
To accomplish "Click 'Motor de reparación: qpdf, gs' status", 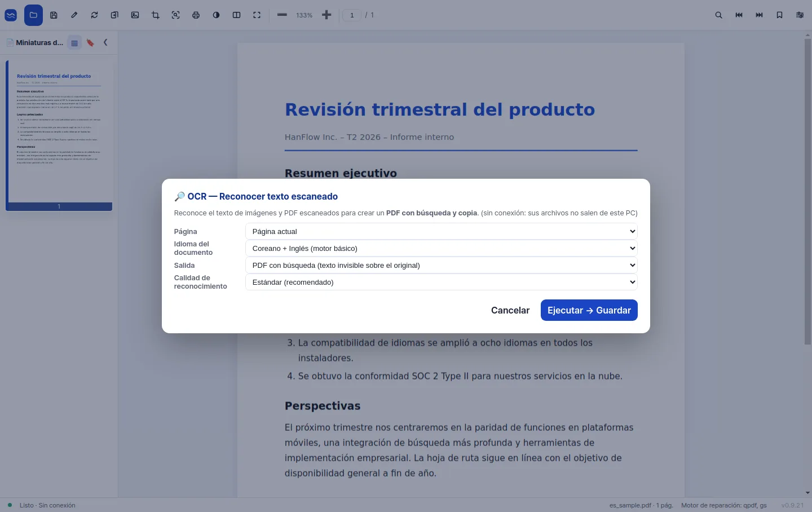I will (x=724, y=505).
